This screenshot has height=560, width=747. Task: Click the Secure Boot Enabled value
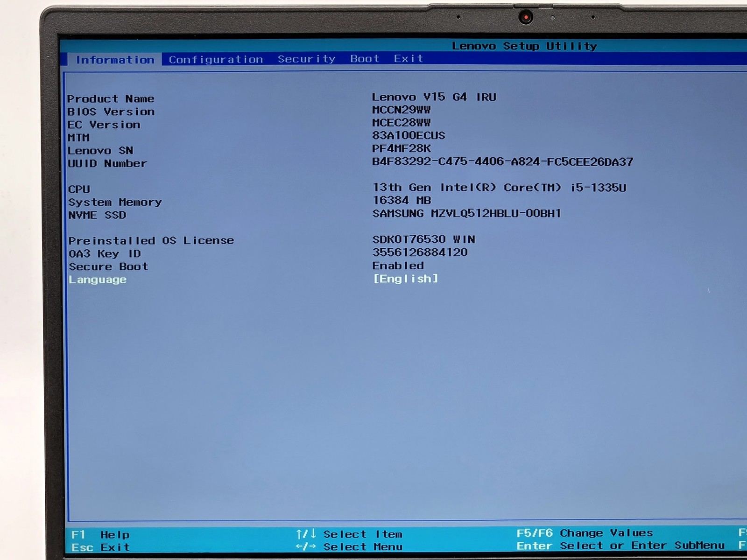[398, 266]
